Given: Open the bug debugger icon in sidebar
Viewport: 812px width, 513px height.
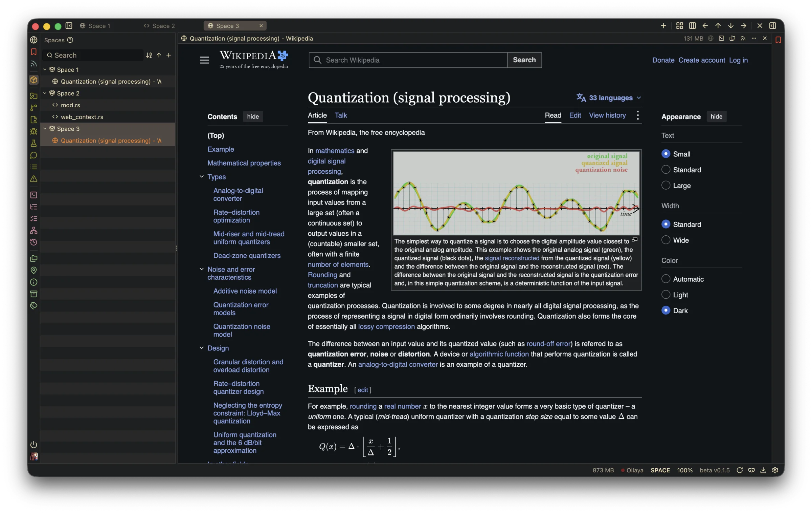Looking at the screenshot, I should 33,131.
